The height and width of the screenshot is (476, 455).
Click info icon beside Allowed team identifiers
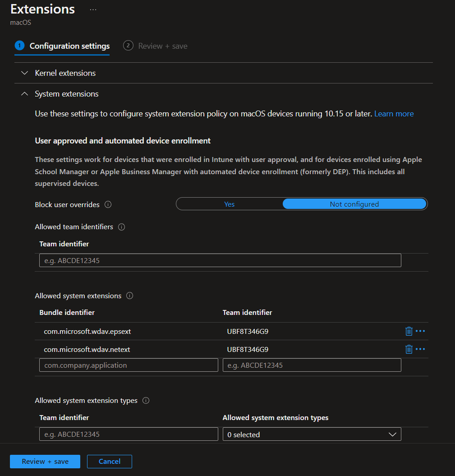tap(121, 227)
